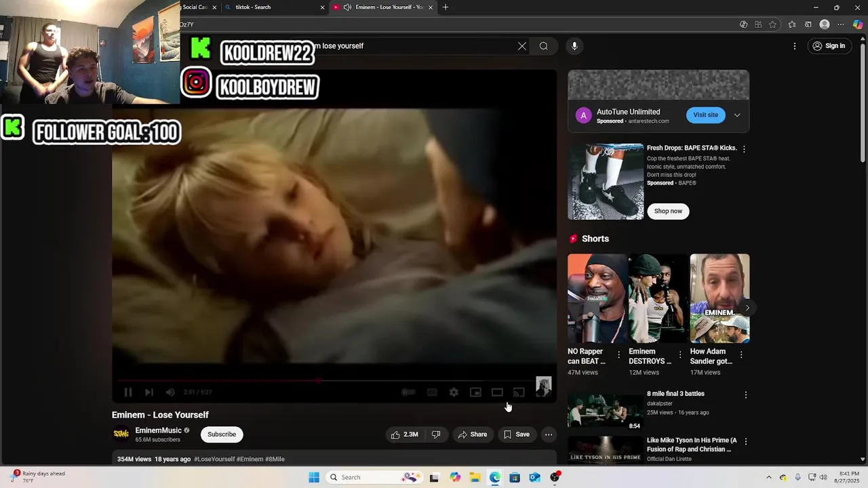Mute the player volume speaker icon
The height and width of the screenshot is (488, 868).
coord(170,392)
